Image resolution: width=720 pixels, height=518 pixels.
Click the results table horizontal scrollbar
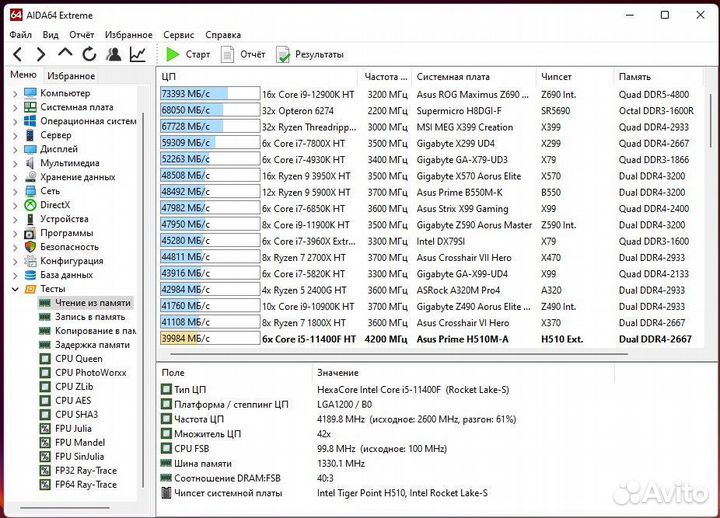coord(399,355)
